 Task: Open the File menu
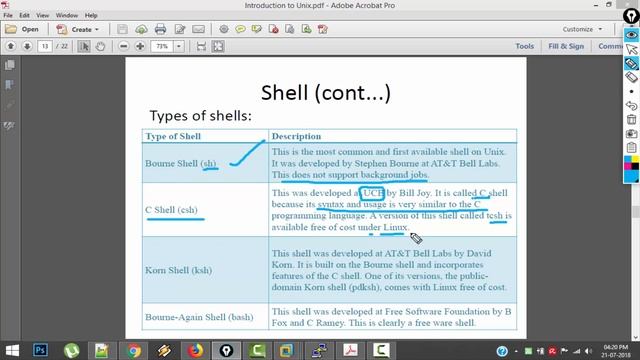(8, 15)
